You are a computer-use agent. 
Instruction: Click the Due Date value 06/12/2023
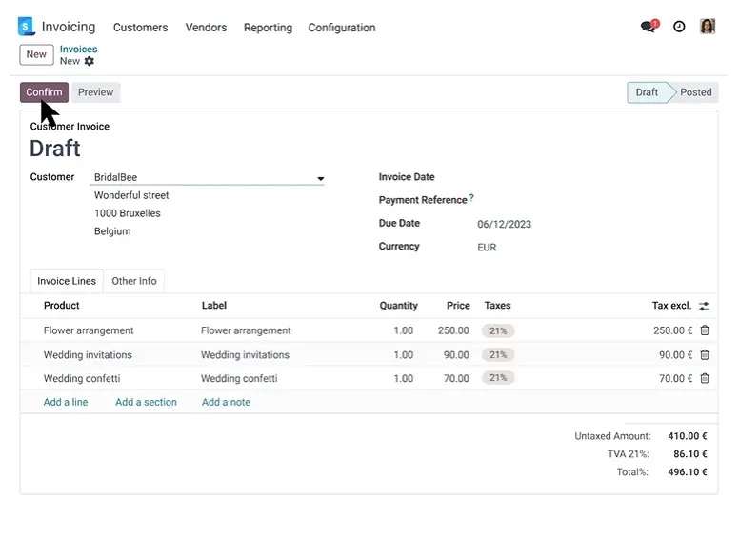[x=504, y=225]
